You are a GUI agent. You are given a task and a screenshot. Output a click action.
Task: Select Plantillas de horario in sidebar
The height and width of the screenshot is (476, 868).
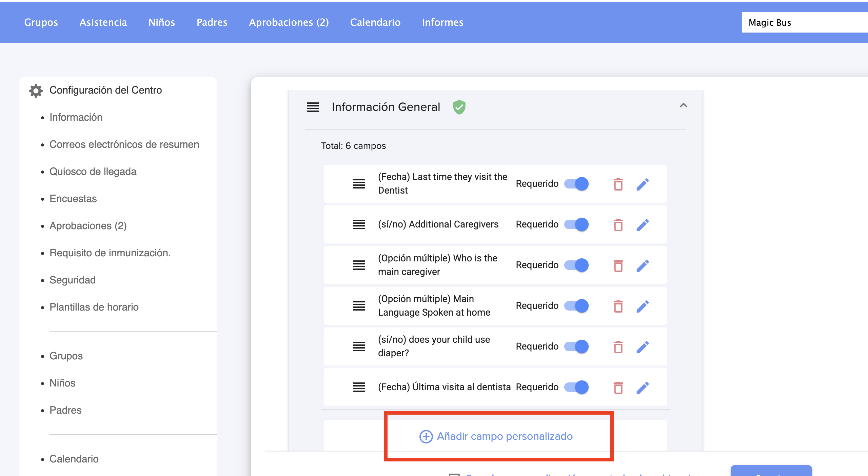pyautogui.click(x=94, y=307)
